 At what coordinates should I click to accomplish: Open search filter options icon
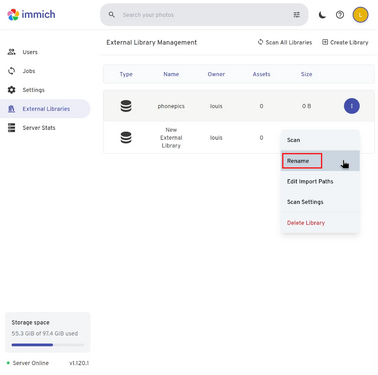[296, 15]
